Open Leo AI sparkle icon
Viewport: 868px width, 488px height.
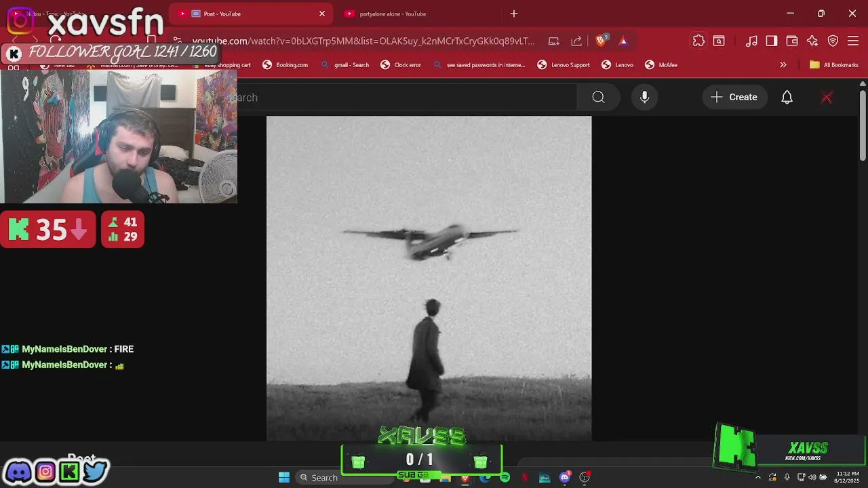[x=812, y=41]
